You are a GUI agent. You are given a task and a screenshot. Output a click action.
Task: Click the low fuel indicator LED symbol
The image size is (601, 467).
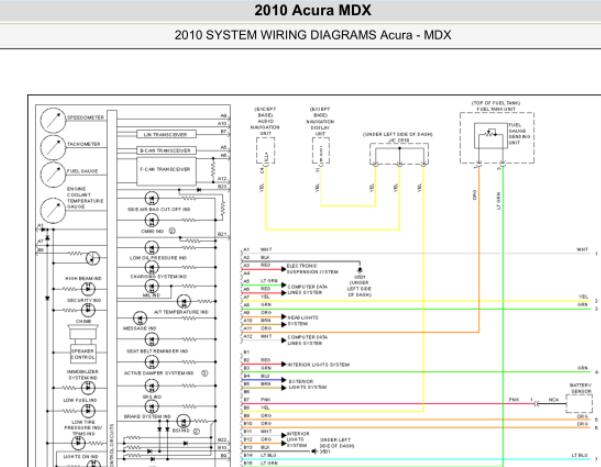point(88,411)
